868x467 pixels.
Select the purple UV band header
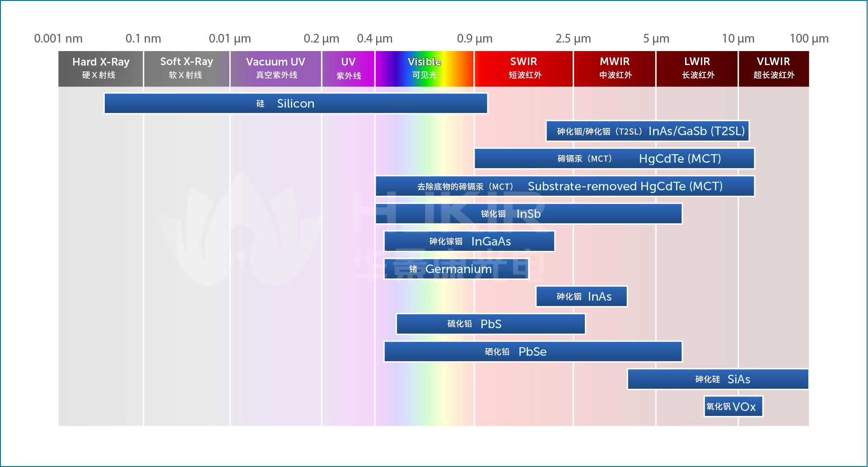[348, 69]
